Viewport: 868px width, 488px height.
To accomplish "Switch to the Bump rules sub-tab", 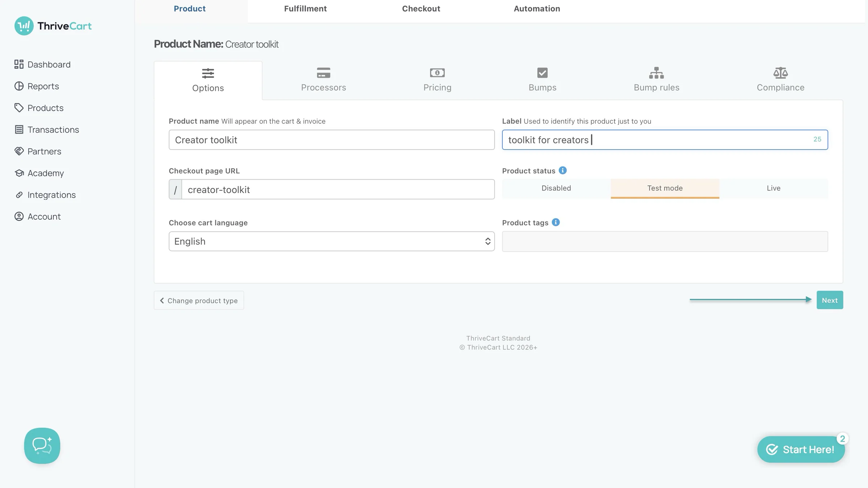I will [x=656, y=80].
